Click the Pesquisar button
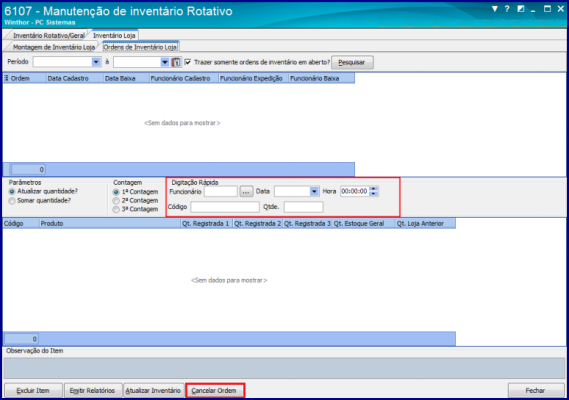The image size is (569, 400). click(x=352, y=62)
